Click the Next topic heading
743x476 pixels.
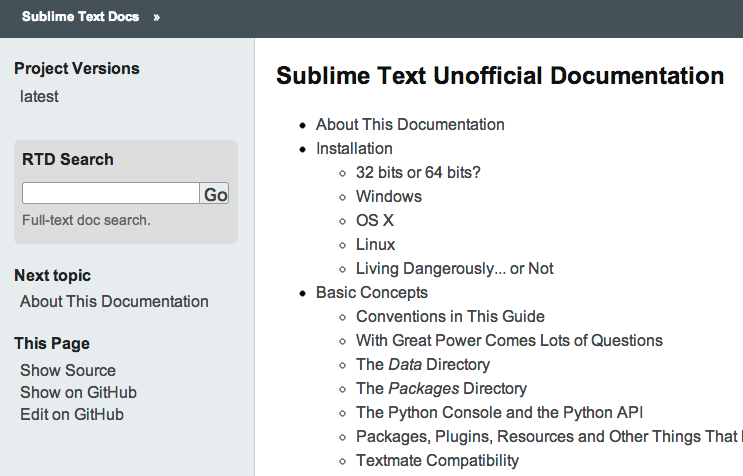click(53, 276)
